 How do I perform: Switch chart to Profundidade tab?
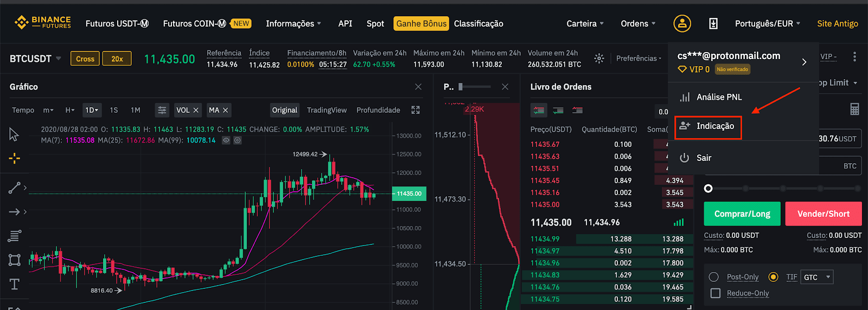tap(378, 110)
